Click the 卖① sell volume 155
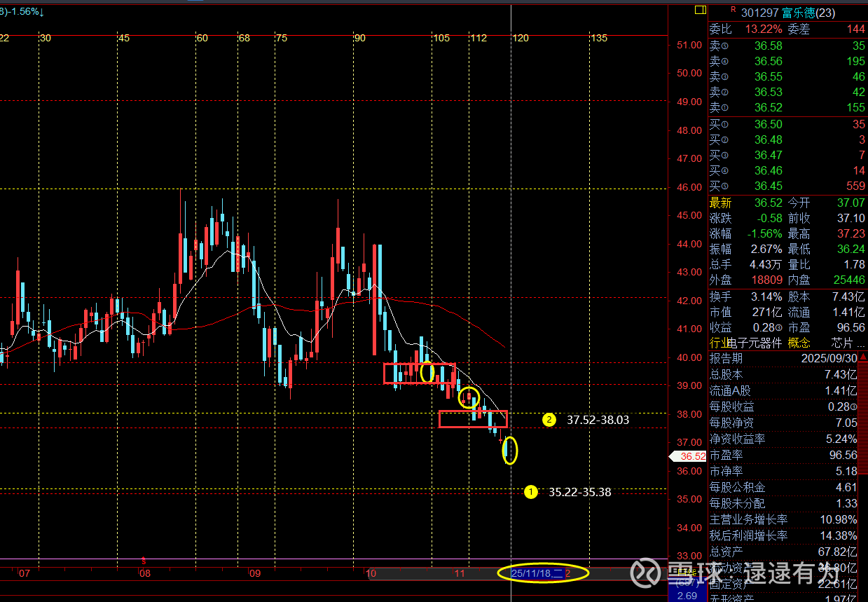This screenshot has height=602, width=868. [855, 107]
